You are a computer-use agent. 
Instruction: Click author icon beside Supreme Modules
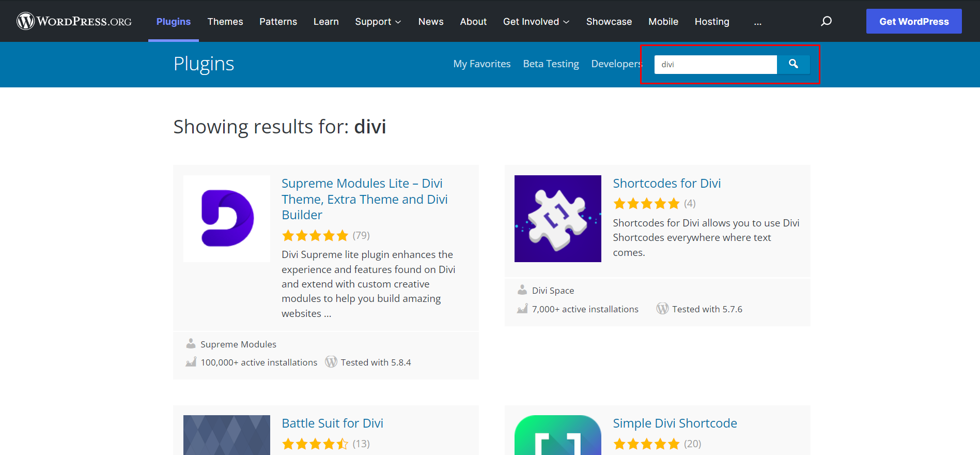(x=191, y=343)
